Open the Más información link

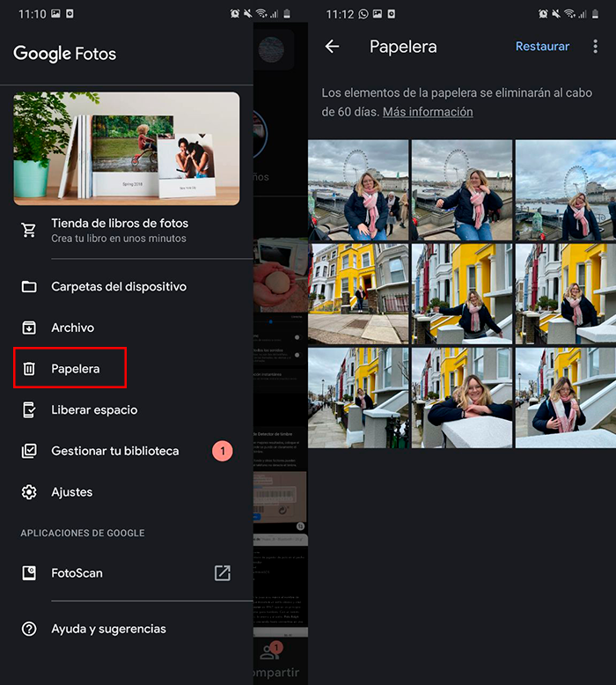(x=428, y=112)
